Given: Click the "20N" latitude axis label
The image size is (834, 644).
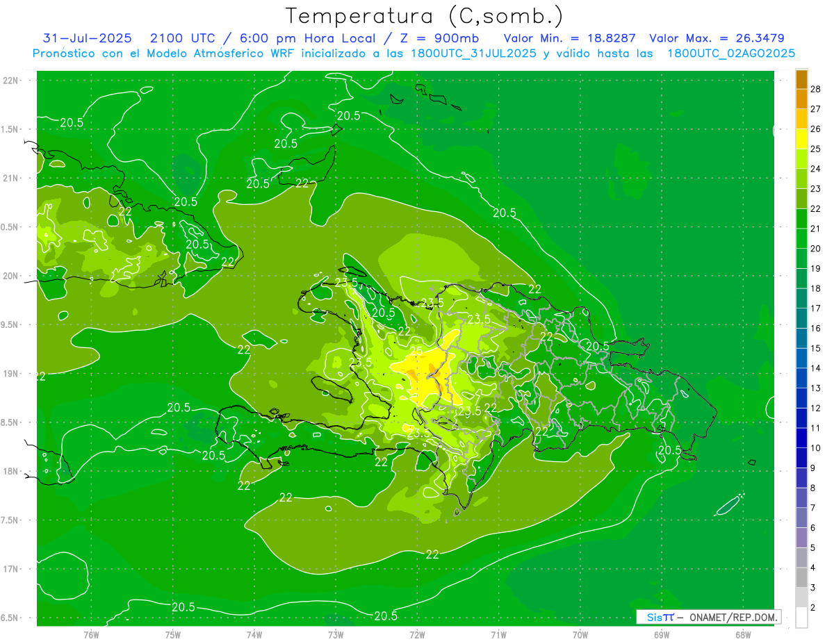Looking at the screenshot, I should [x=10, y=276].
